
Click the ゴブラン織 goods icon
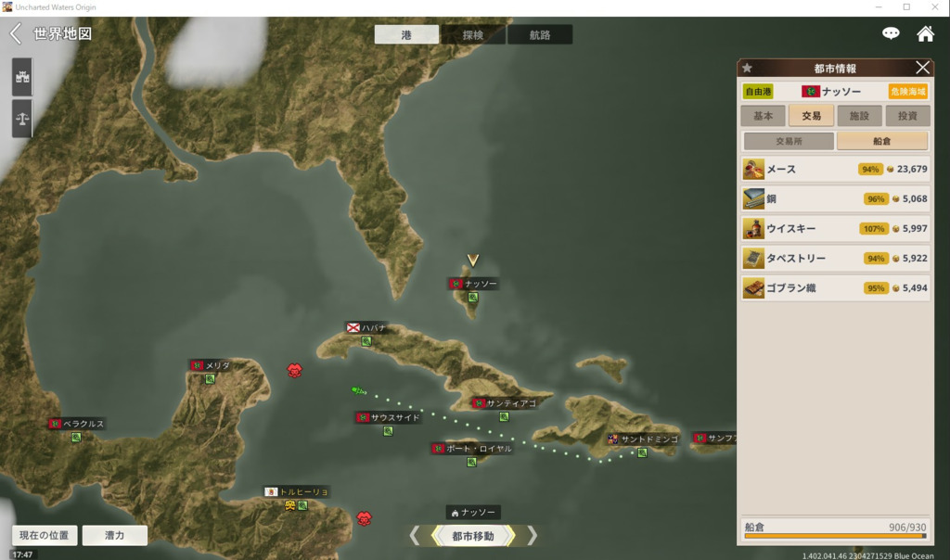(753, 288)
